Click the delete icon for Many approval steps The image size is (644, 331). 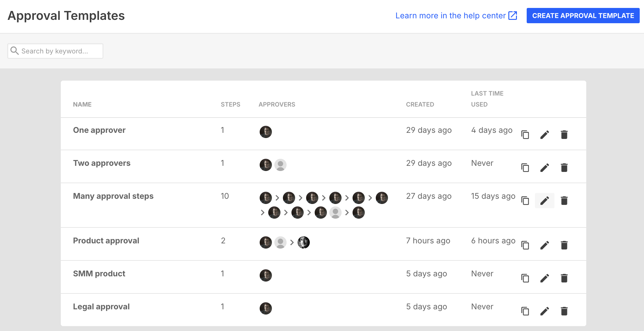(x=564, y=200)
